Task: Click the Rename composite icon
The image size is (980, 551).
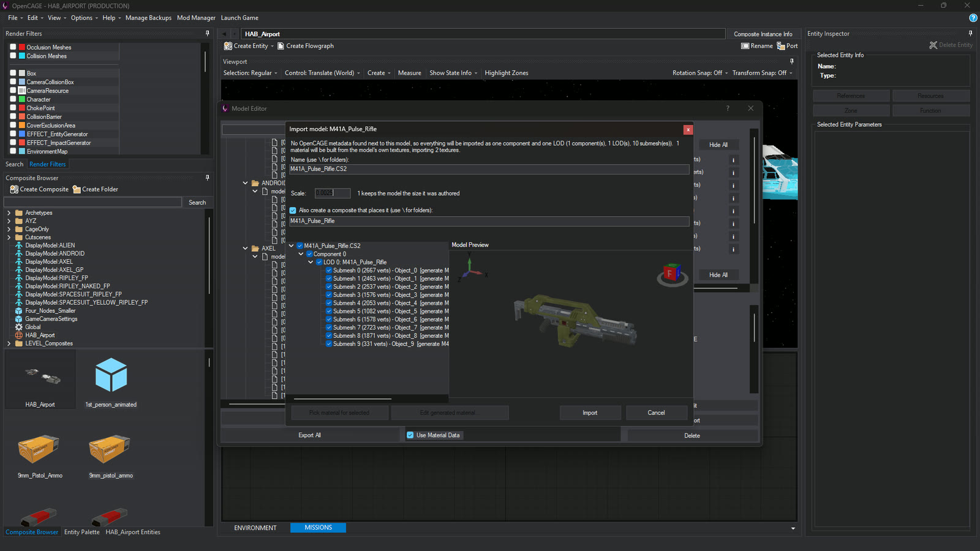Action: 745,46
